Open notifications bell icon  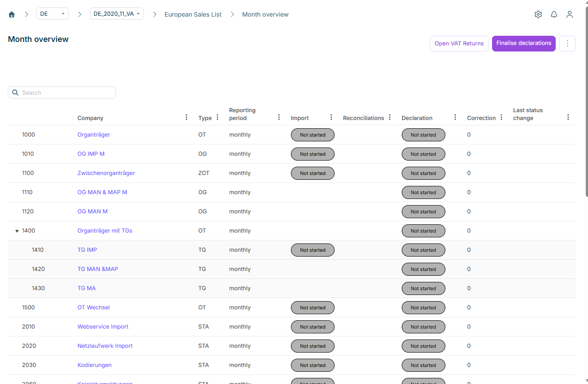[554, 14]
